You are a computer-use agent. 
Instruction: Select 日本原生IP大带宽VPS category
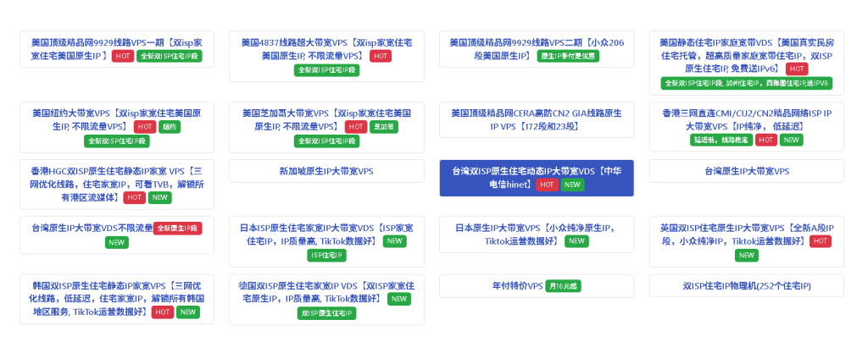point(536,234)
